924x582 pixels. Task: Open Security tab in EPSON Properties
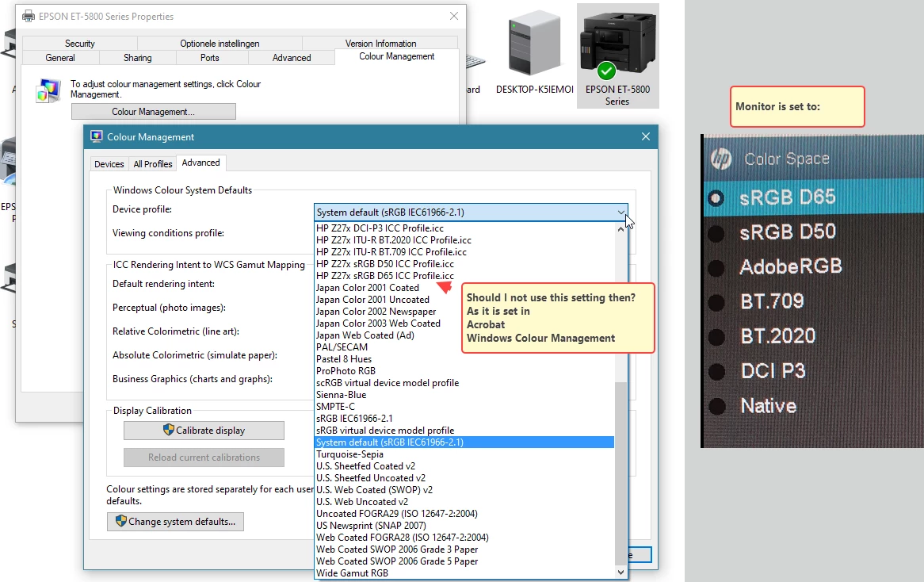click(x=79, y=44)
